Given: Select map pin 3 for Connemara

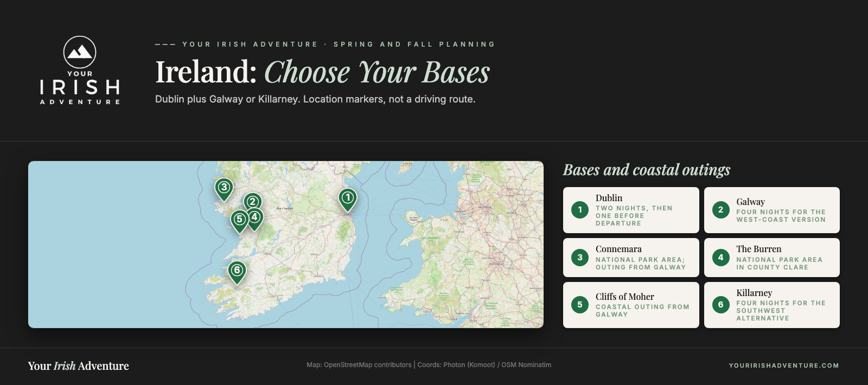Looking at the screenshot, I should pos(224,189).
